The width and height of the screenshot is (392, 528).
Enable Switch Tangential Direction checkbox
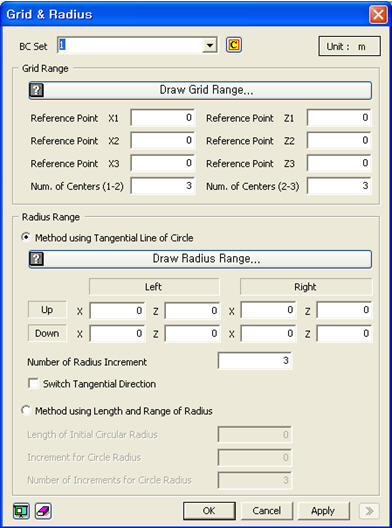coord(33,384)
